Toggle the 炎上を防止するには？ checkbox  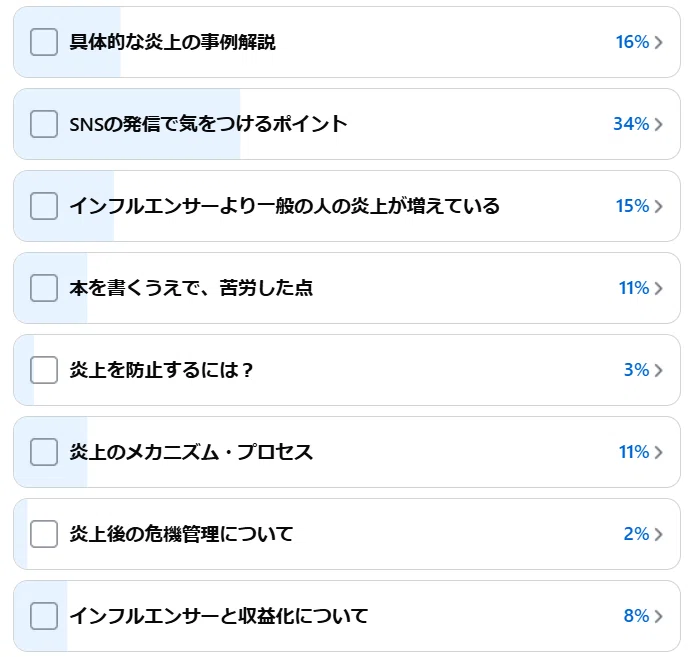(44, 370)
